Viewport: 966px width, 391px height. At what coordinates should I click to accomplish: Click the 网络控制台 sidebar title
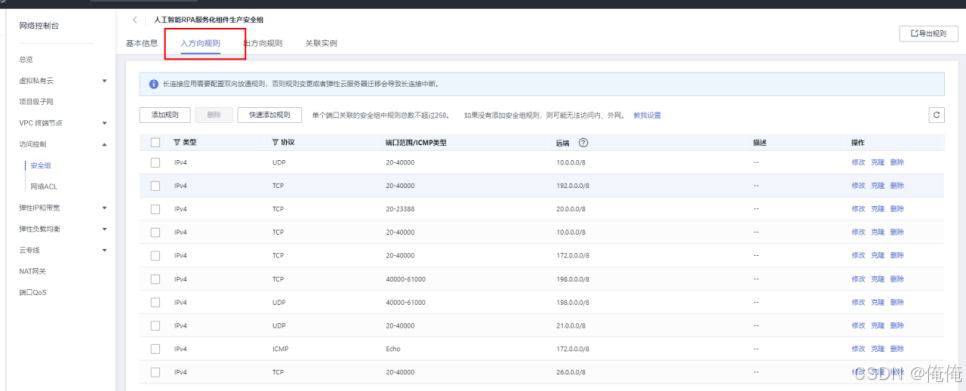[39, 26]
